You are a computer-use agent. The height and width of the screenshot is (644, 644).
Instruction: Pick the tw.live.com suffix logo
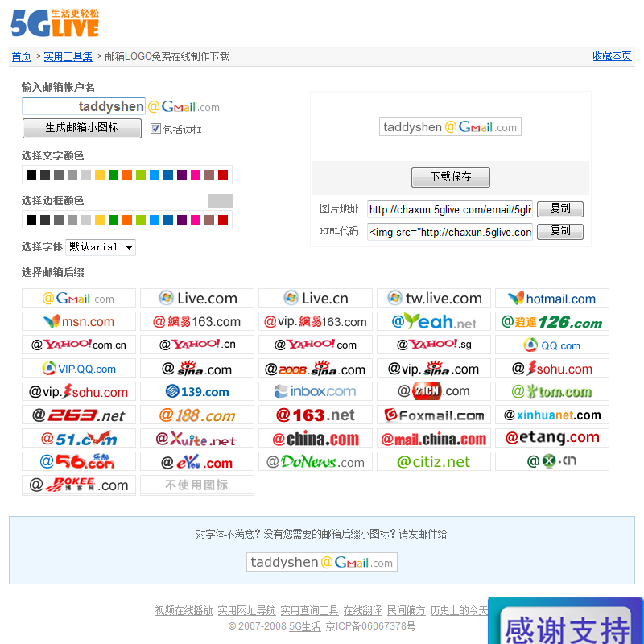[434, 298]
